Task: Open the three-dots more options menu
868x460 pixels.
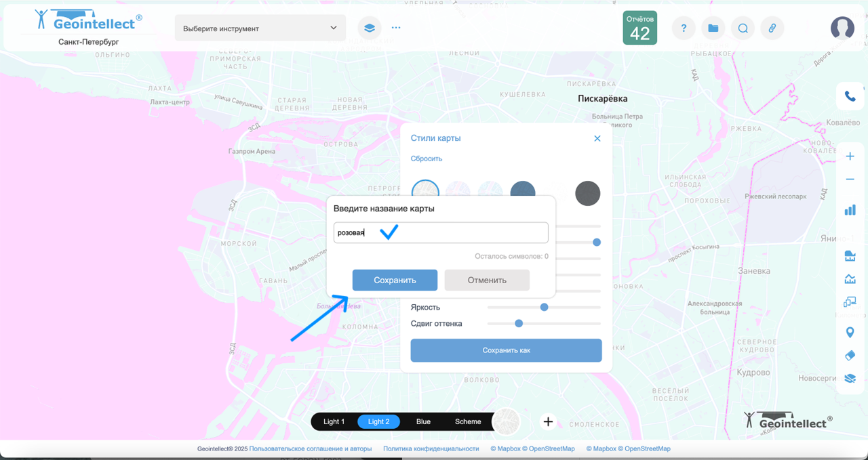Action: pyautogui.click(x=396, y=28)
